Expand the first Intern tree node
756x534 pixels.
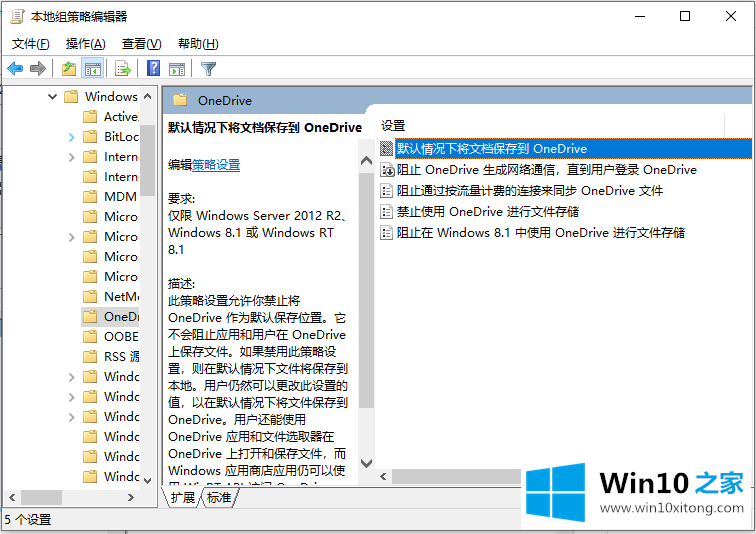(x=71, y=157)
